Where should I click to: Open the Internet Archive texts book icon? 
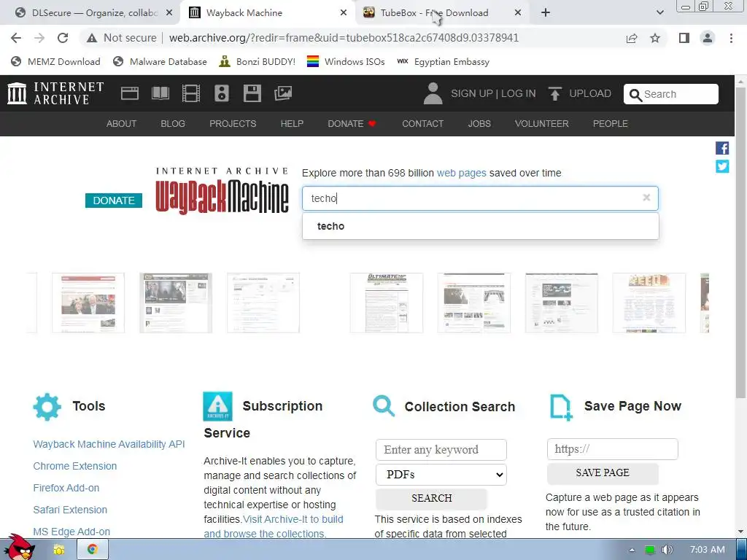pos(160,93)
